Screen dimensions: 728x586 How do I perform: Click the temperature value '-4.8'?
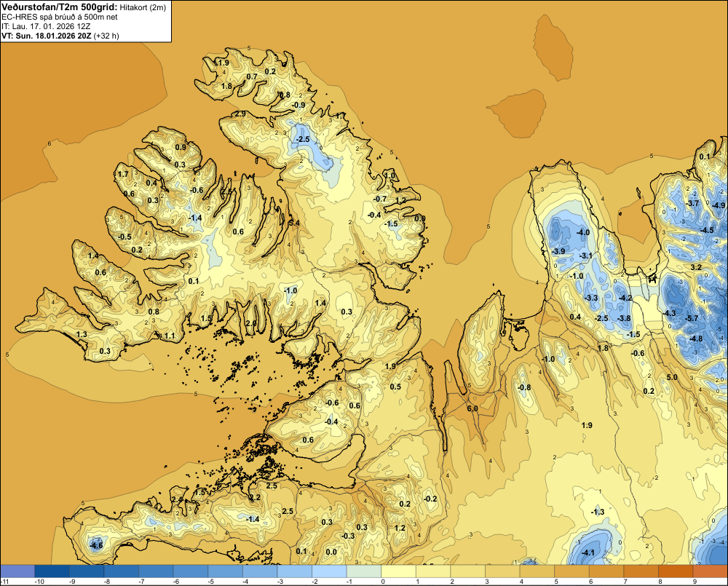tap(696, 338)
